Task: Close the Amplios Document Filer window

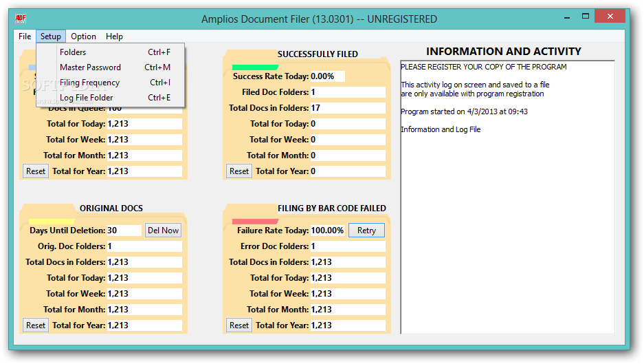Action: click(610, 17)
